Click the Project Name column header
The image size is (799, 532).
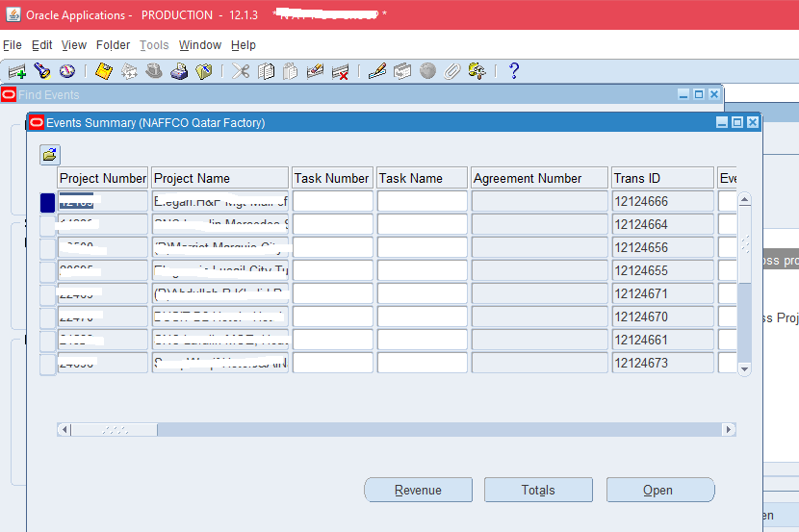pyautogui.click(x=220, y=178)
